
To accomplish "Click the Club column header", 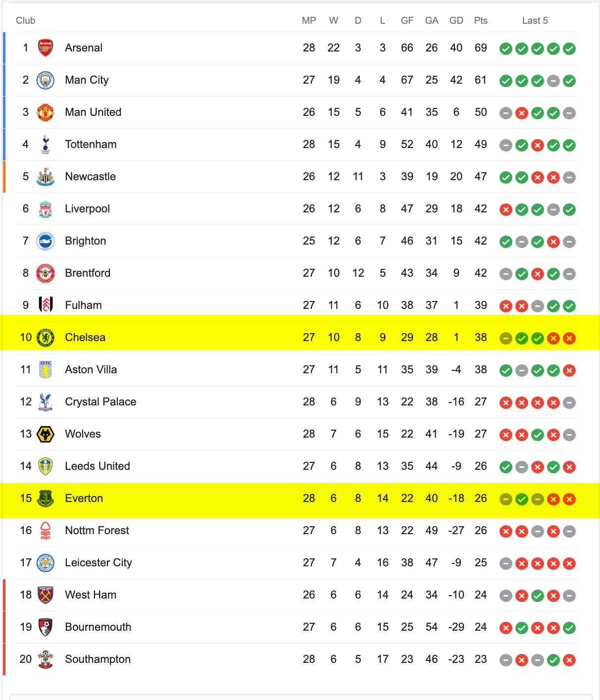I will pos(25,20).
